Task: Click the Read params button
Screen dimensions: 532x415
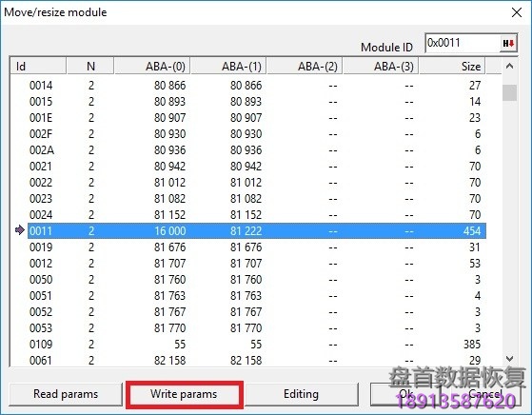Action: 66,394
